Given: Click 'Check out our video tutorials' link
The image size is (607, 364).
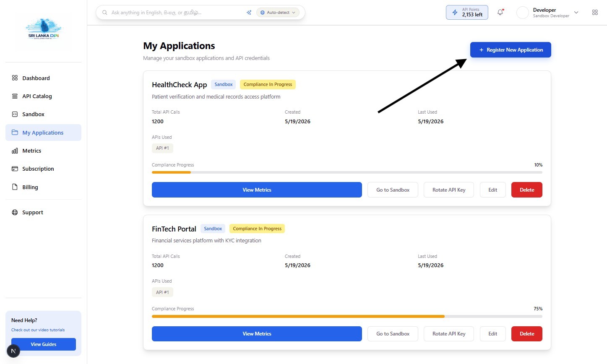Looking at the screenshot, I should click(x=38, y=330).
